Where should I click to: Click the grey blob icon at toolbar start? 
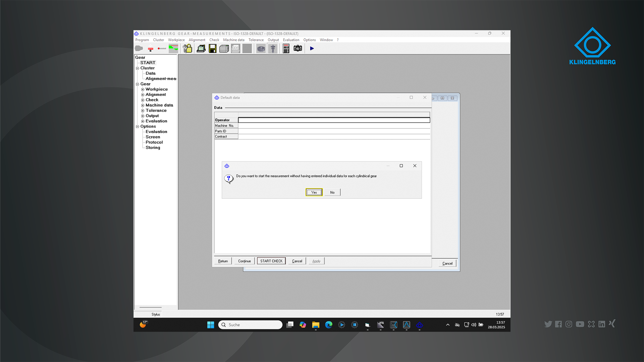pyautogui.click(x=139, y=49)
